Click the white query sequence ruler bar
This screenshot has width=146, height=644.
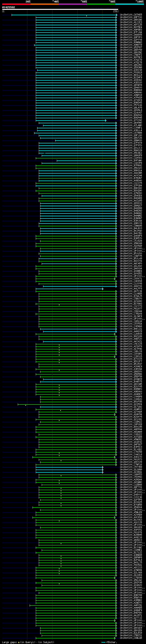[60, 10]
